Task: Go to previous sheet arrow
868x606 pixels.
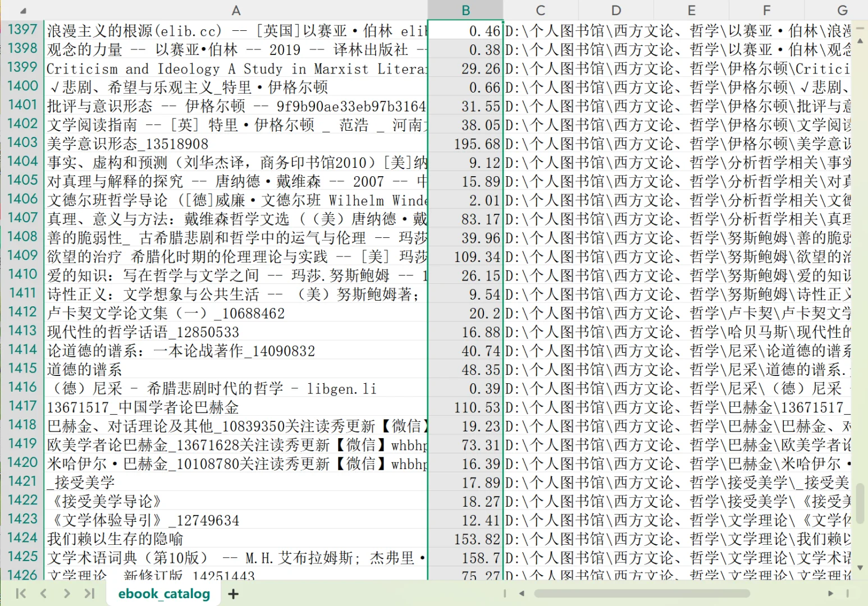Action: coord(44,593)
